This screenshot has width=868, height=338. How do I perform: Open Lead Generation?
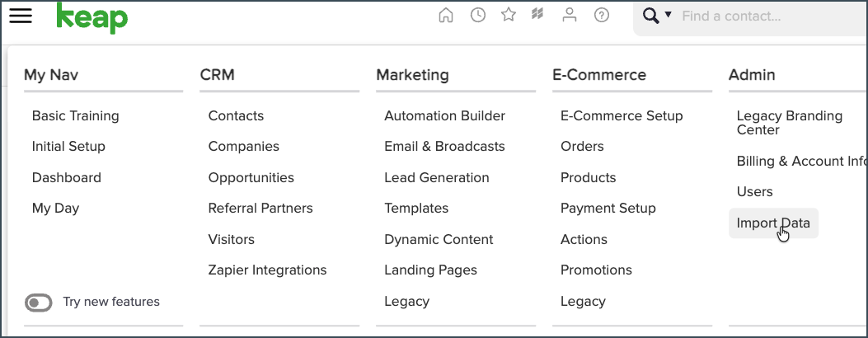pyautogui.click(x=437, y=177)
